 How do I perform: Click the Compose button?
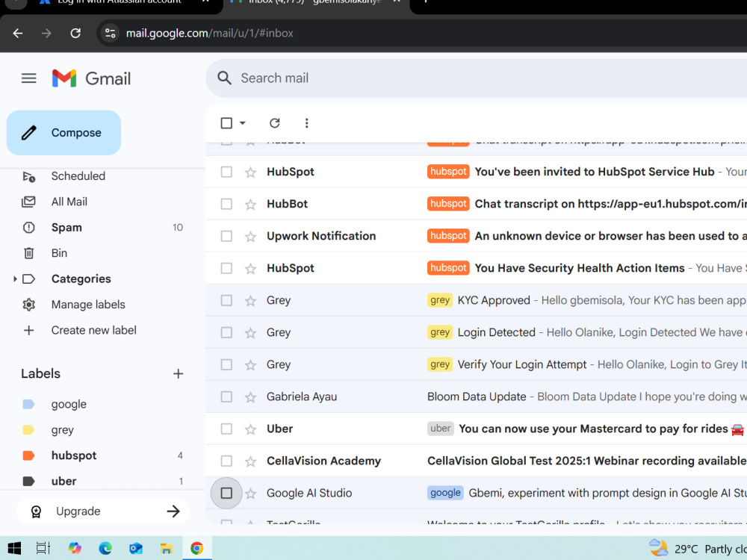pyautogui.click(x=63, y=133)
